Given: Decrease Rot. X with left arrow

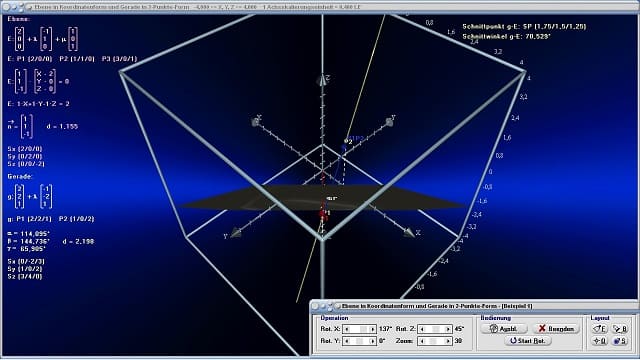Looking at the screenshot, I should (347, 329).
